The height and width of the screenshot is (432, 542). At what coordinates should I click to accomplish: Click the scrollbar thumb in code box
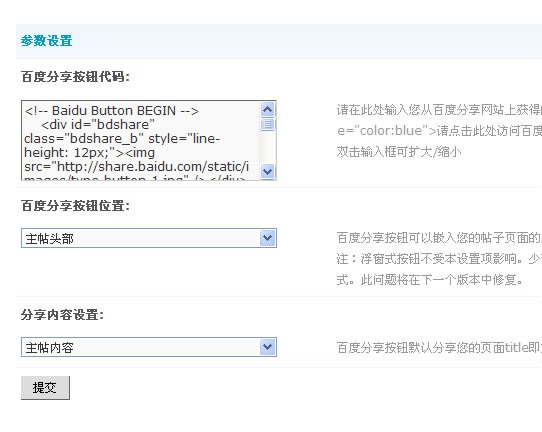[x=268, y=124]
